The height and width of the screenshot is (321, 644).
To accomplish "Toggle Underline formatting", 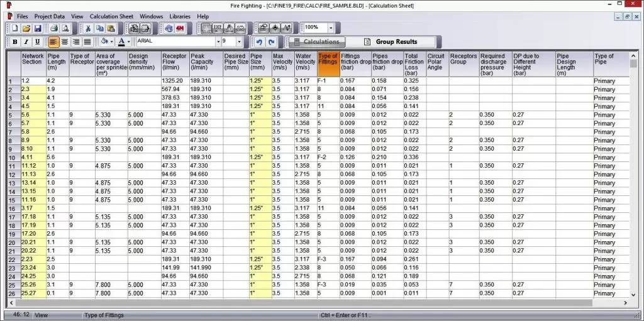I will (x=38, y=42).
